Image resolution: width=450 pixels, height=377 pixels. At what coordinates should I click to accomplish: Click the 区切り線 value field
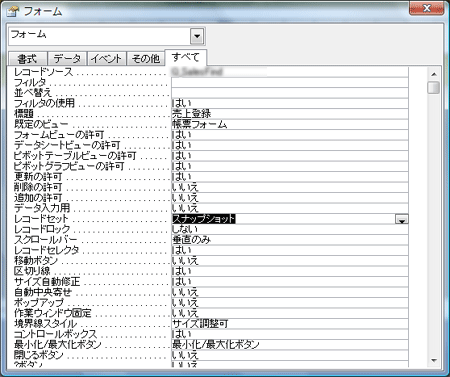point(290,271)
